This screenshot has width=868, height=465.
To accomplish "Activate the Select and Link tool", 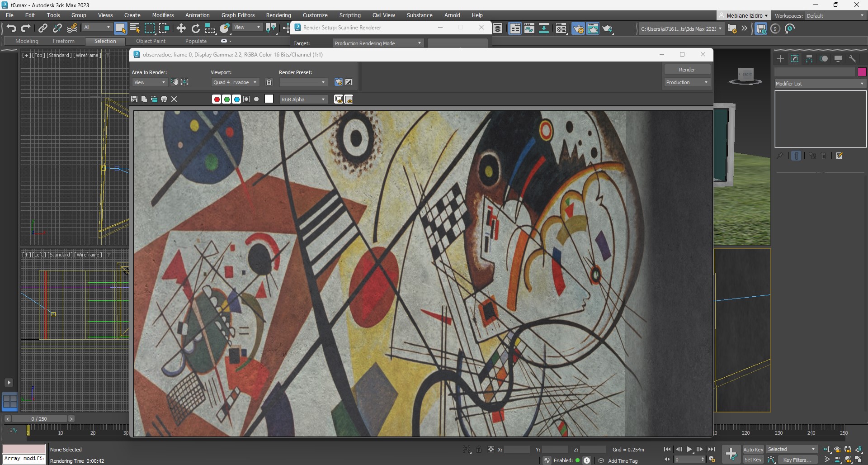I will pyautogui.click(x=43, y=28).
